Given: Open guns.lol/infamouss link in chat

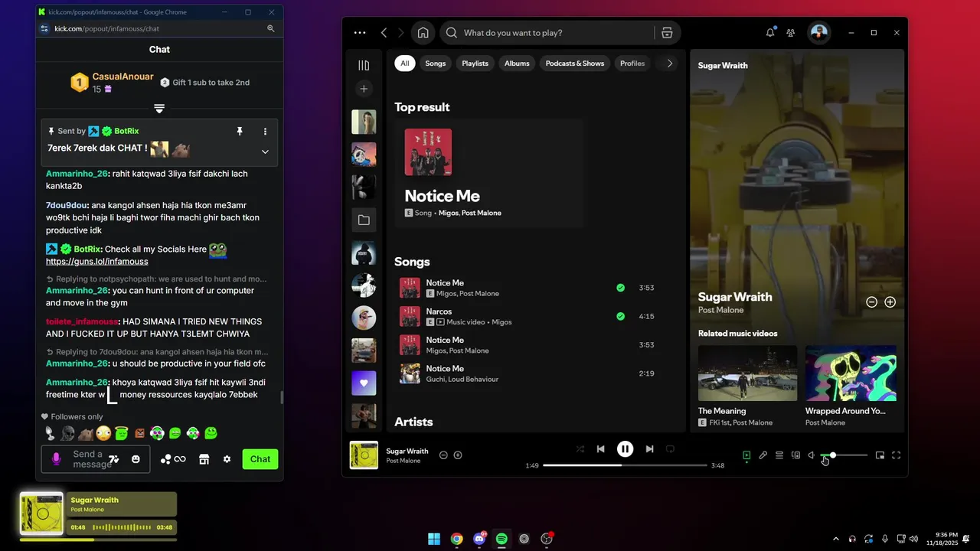Looking at the screenshot, I should coord(97,262).
